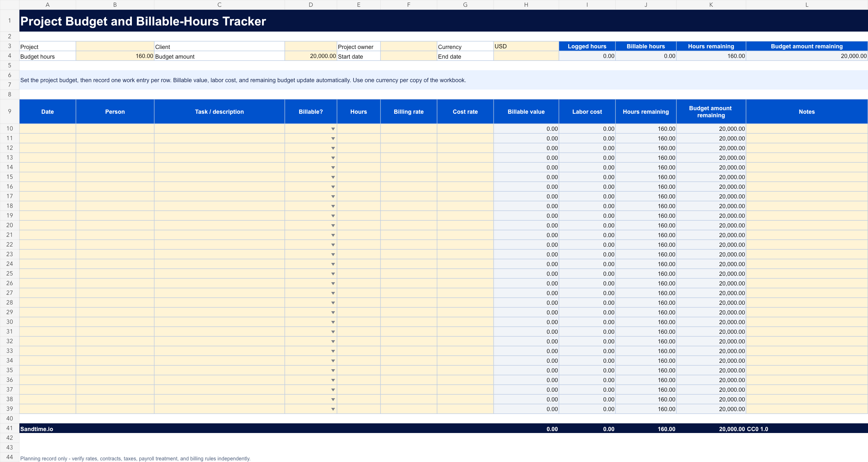Select the Logged hours value 0.00 in row 4
868x462 pixels.
[587, 56]
